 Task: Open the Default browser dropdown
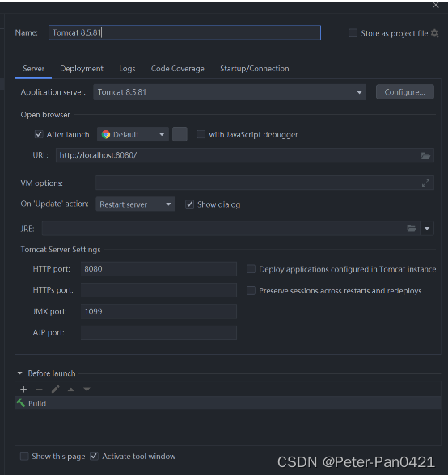point(133,134)
